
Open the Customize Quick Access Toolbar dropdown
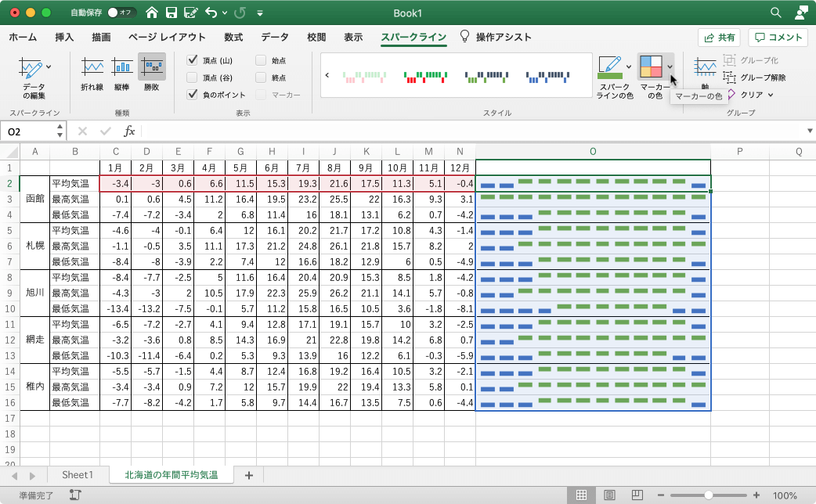coord(260,13)
